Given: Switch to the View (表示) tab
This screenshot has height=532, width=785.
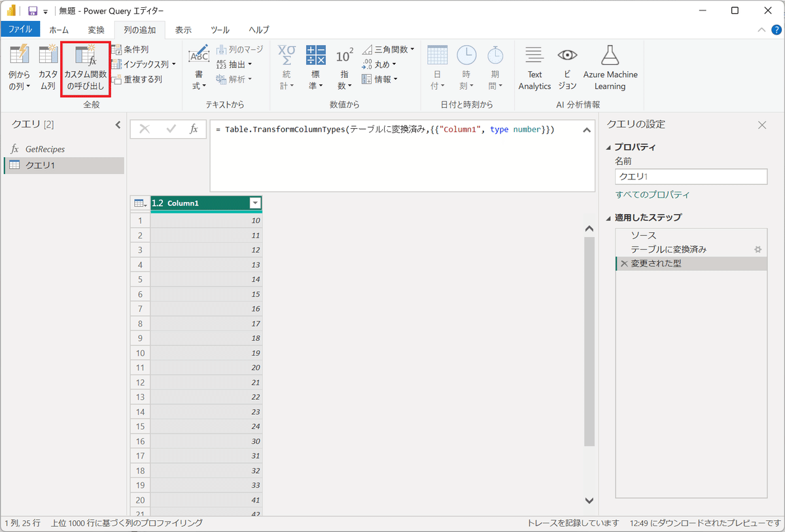Looking at the screenshot, I should pyautogui.click(x=183, y=30).
